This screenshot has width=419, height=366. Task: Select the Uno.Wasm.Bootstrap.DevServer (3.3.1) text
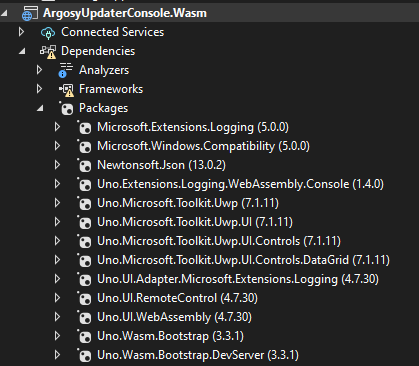click(198, 355)
